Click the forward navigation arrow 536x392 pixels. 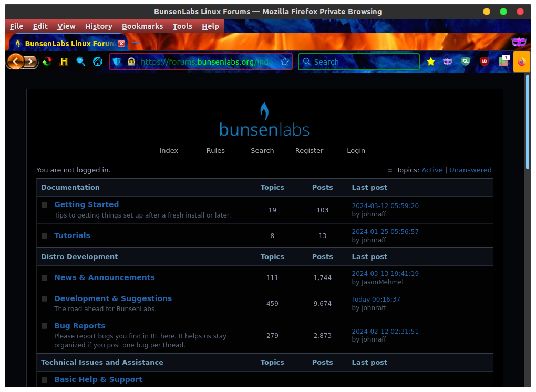pos(31,62)
